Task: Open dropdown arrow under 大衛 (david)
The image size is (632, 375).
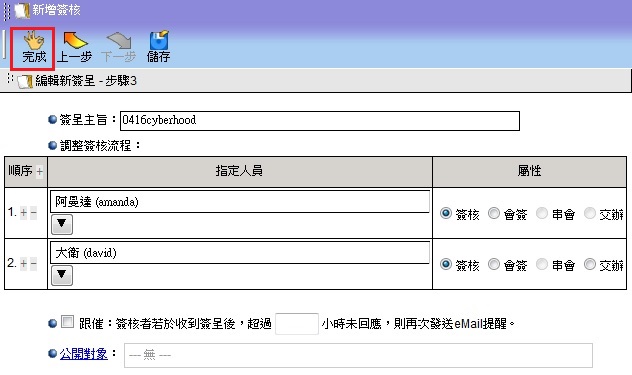Action: [x=62, y=275]
